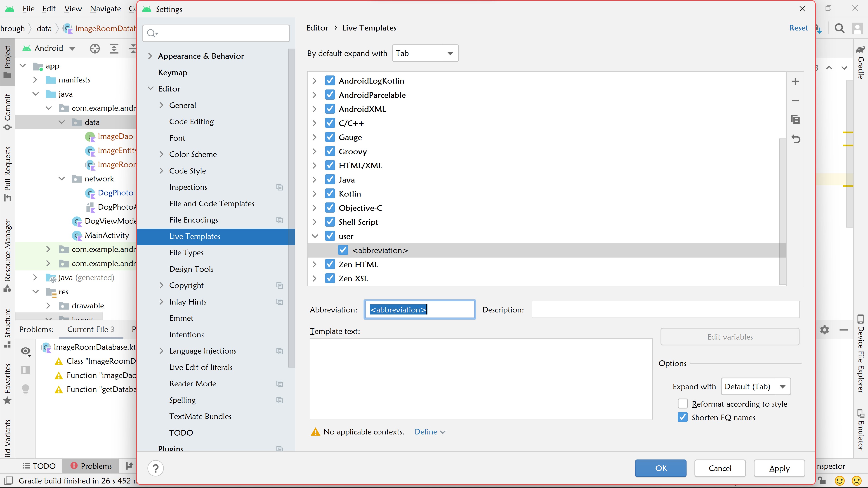Screen dimensions: 868x488
Task: Open search with the magnifier icon
Action: pos(840,28)
